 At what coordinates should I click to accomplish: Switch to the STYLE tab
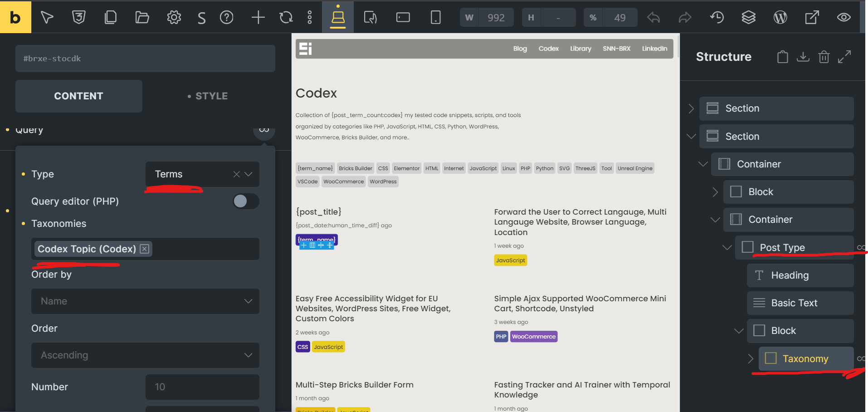coord(208,96)
